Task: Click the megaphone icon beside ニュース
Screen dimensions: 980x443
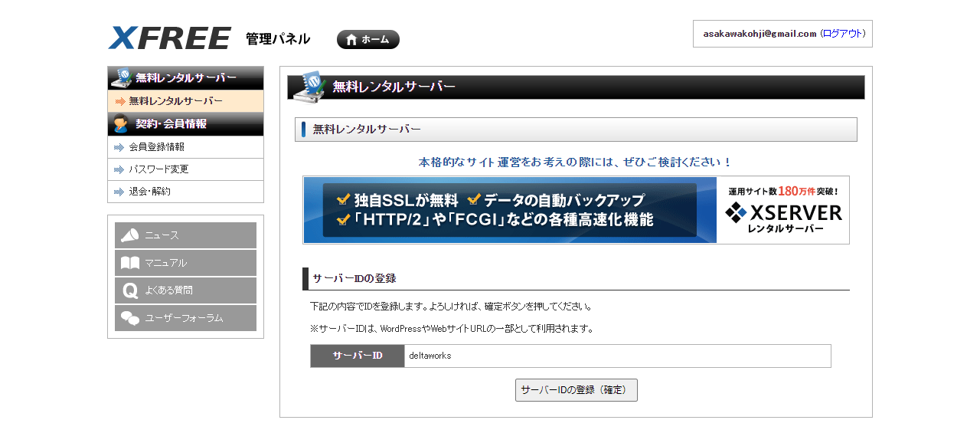Action: click(x=130, y=235)
